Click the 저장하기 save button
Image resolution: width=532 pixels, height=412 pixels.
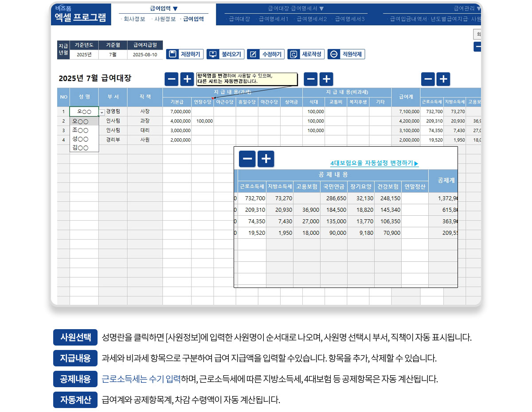[x=185, y=54]
